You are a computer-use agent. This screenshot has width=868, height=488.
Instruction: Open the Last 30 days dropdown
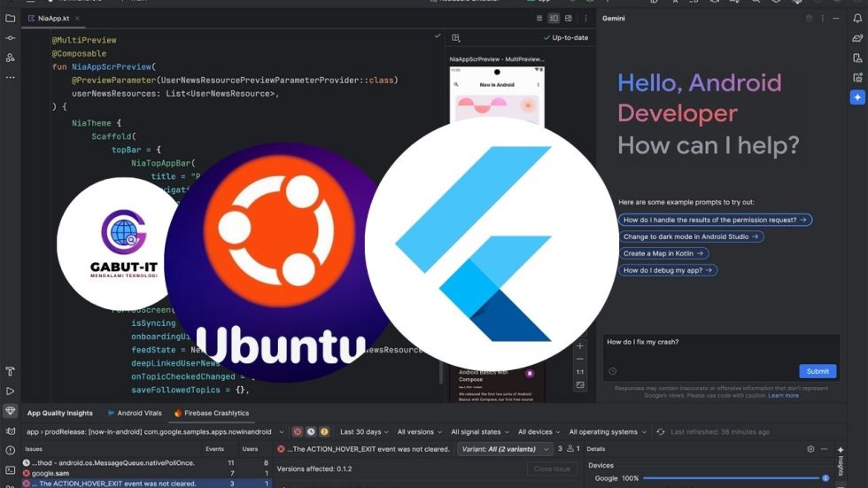(x=364, y=431)
